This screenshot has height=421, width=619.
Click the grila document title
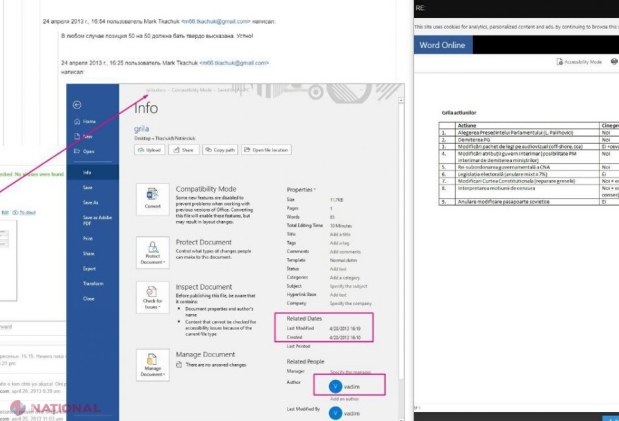(x=141, y=129)
